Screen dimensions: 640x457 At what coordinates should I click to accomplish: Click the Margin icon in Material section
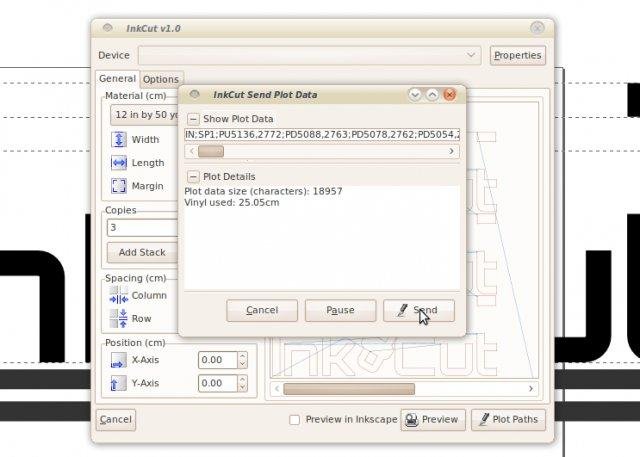[119, 186]
